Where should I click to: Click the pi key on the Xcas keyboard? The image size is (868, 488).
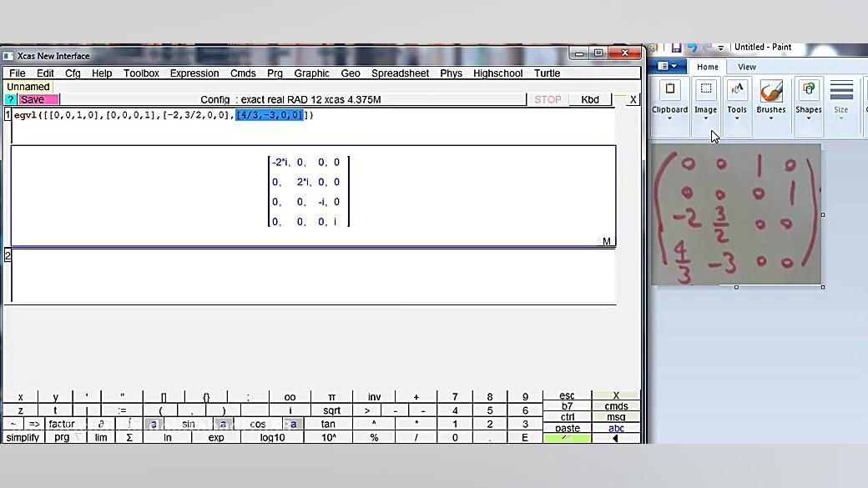tap(331, 397)
